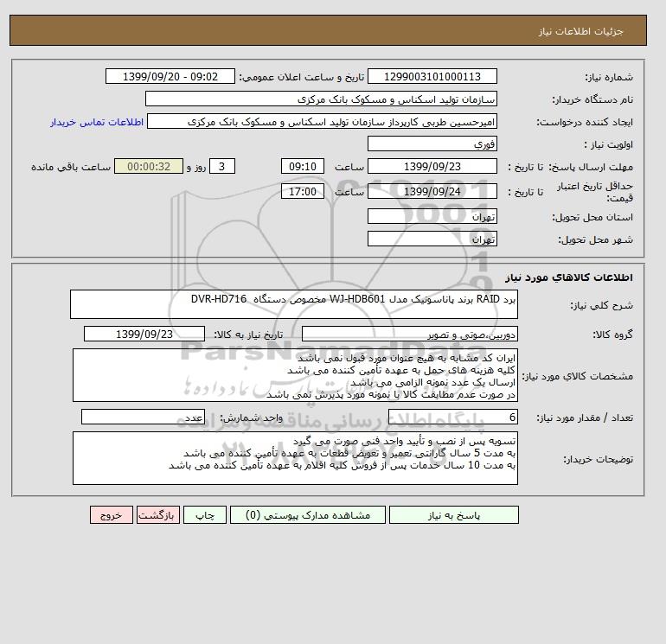The width and height of the screenshot is (666, 644).
Task: Click the پاسخ به نیاز button
Action: (453, 515)
